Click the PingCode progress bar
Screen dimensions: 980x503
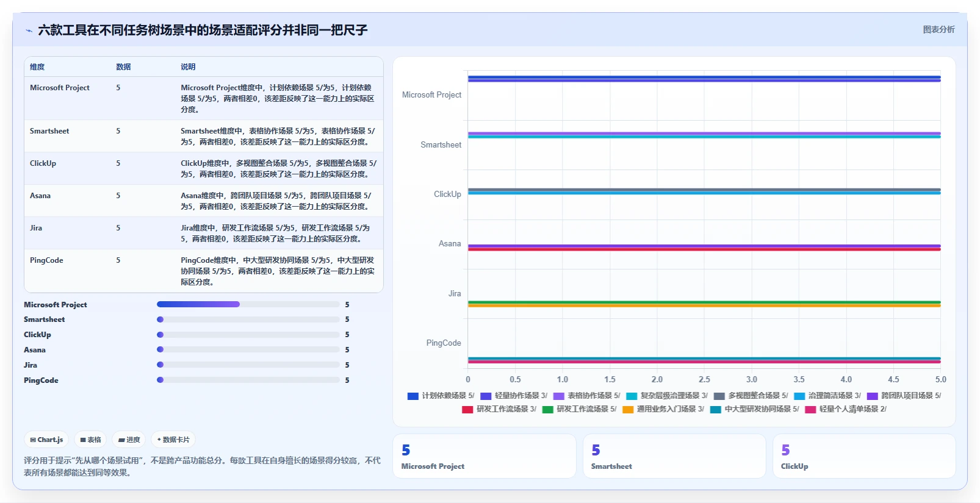(x=248, y=380)
